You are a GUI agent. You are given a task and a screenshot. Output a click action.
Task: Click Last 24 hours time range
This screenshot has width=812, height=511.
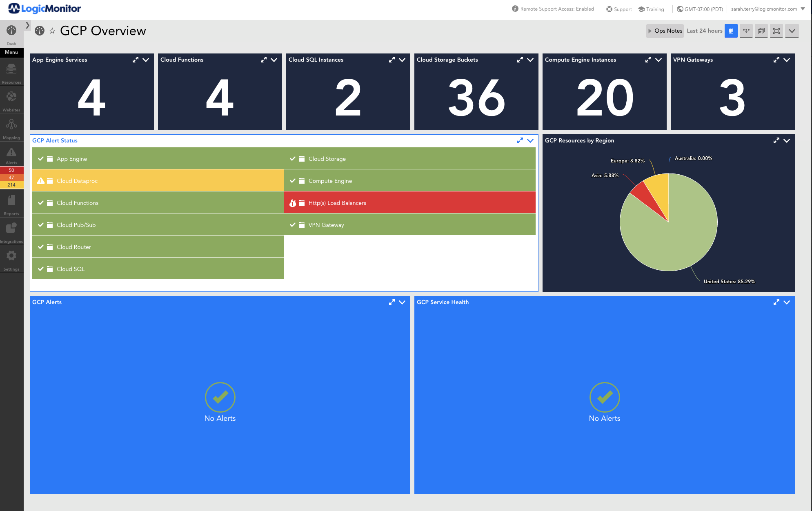coord(705,31)
